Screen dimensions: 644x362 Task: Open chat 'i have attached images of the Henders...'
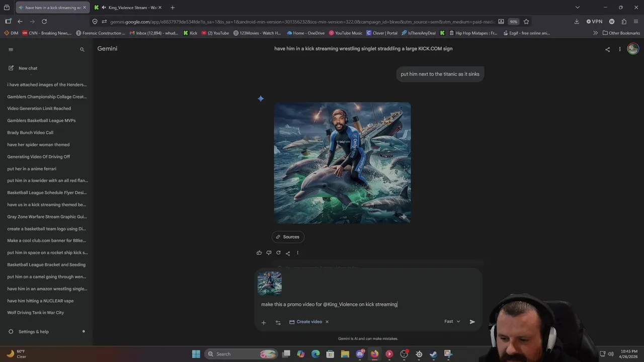47,84
